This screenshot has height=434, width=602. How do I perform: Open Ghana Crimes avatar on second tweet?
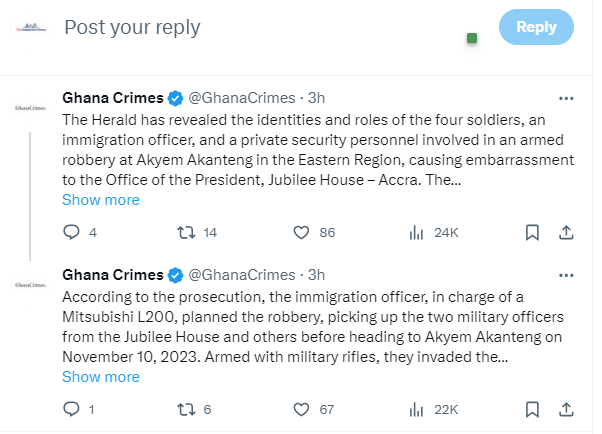coord(30,285)
